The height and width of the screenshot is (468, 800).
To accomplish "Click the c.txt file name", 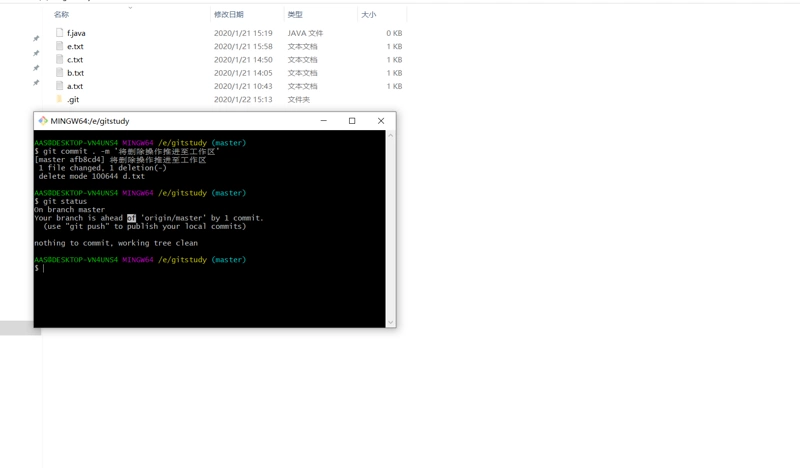I will coord(75,60).
